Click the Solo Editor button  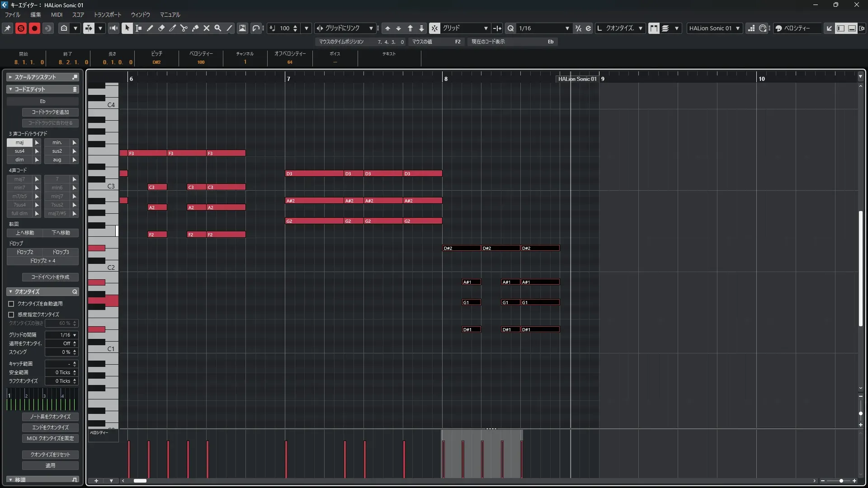tap(21, 28)
